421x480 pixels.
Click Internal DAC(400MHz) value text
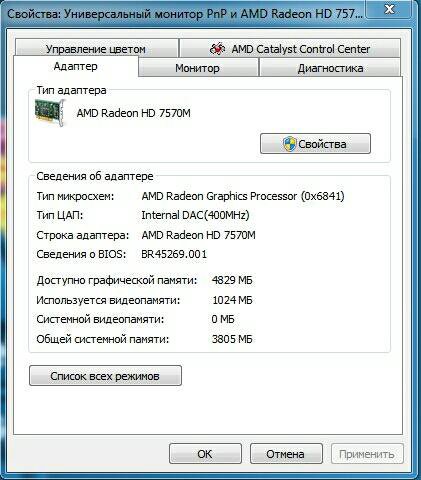point(195,215)
